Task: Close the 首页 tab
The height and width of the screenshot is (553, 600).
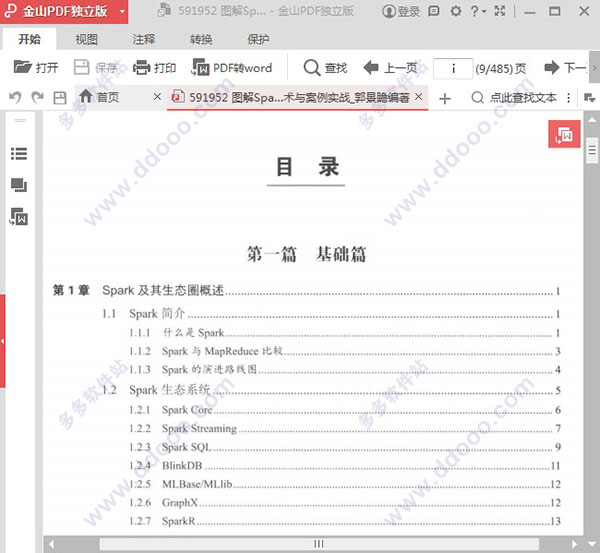Action: coord(157,97)
